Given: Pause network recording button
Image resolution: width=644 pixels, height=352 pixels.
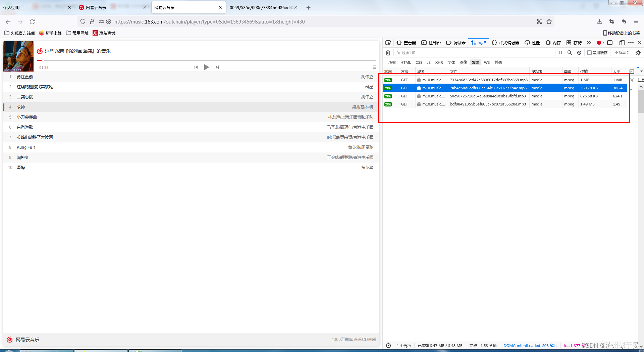Looking at the screenshot, I should coord(560,53).
